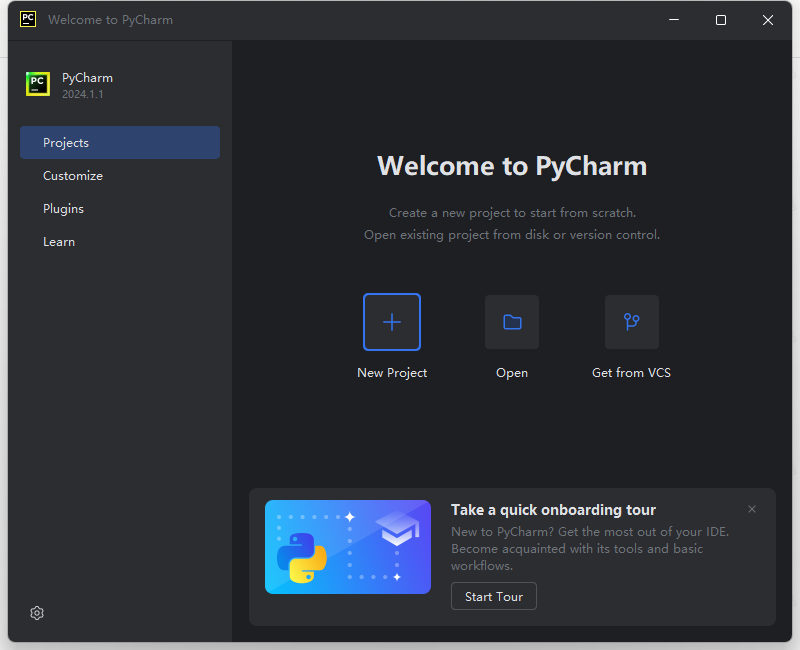Maximize the Welcome to PyCharm window
800x650 pixels.
(x=721, y=20)
